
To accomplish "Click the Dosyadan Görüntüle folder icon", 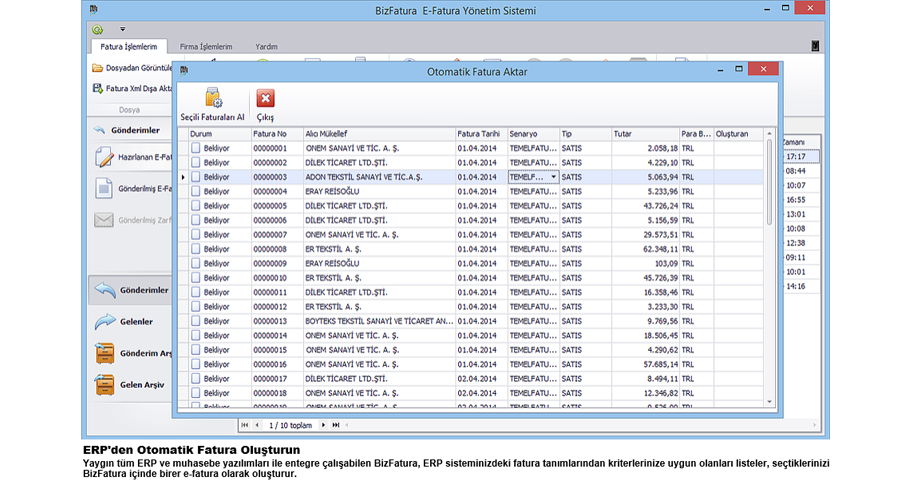I will coord(97,68).
